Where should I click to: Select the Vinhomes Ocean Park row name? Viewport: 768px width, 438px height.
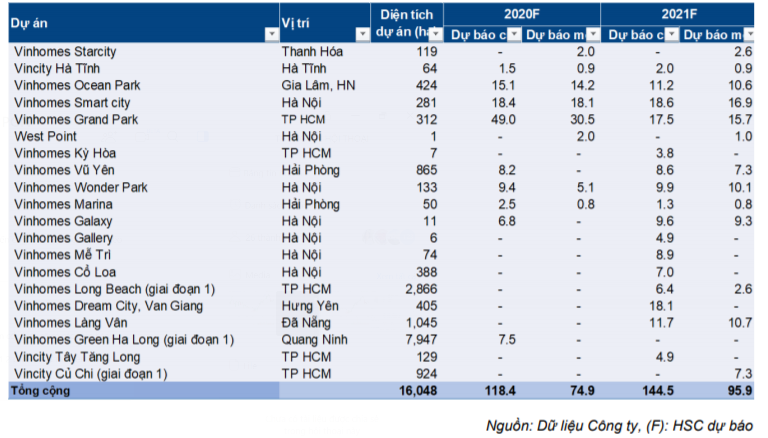[76, 85]
